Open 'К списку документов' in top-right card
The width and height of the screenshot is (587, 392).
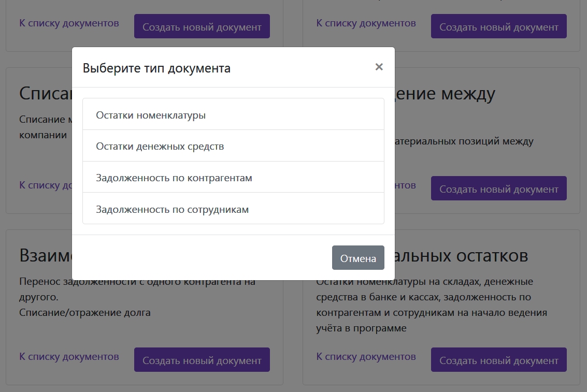366,23
